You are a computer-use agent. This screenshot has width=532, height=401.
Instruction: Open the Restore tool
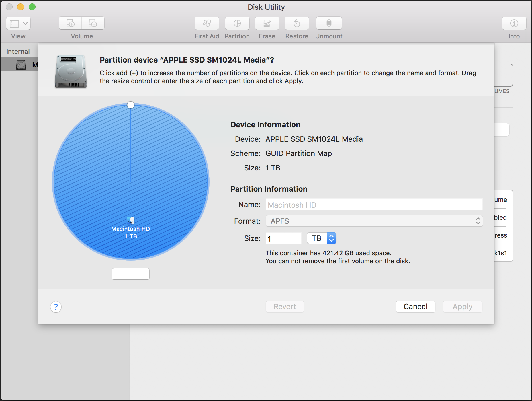[297, 23]
